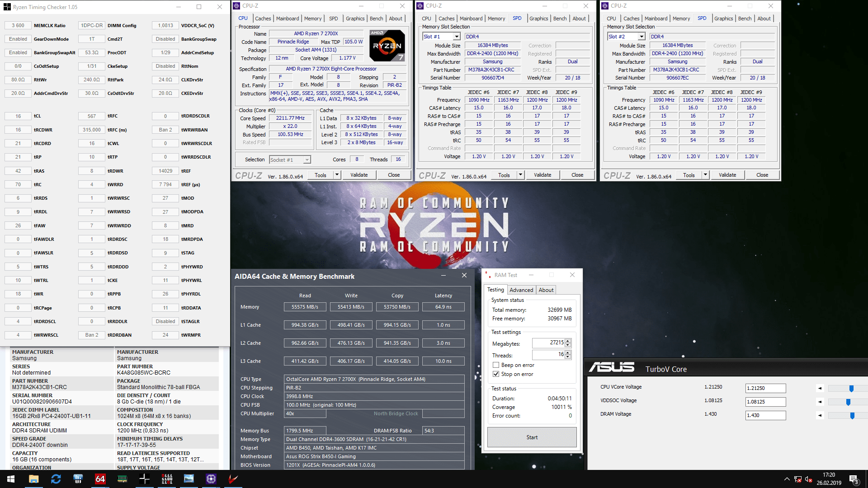Enable the Beep on error checkbox
This screenshot has height=488, width=868.
click(x=496, y=365)
